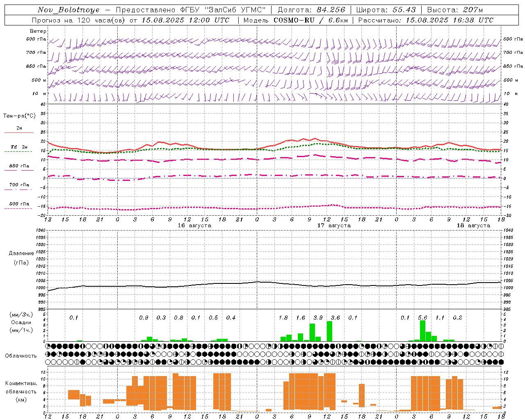The image size is (525, 420).
Task: Click the "(мм/1ч.)" precipitation unit label
Action: pyautogui.click(x=21, y=330)
